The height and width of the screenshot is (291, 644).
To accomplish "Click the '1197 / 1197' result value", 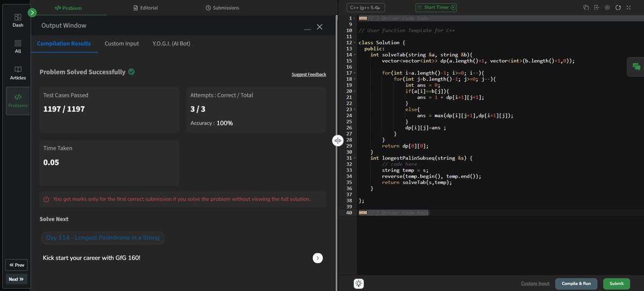I will pyautogui.click(x=64, y=109).
